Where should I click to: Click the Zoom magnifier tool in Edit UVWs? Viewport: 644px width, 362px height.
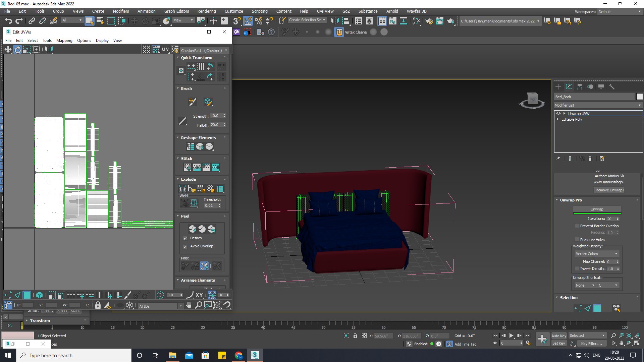click(x=198, y=305)
